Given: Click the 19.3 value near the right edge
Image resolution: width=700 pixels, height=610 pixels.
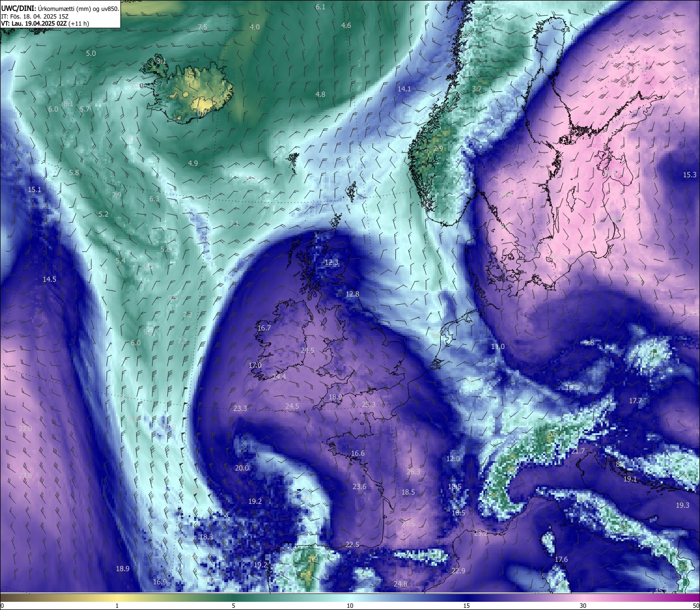Looking at the screenshot, I should 683,505.
